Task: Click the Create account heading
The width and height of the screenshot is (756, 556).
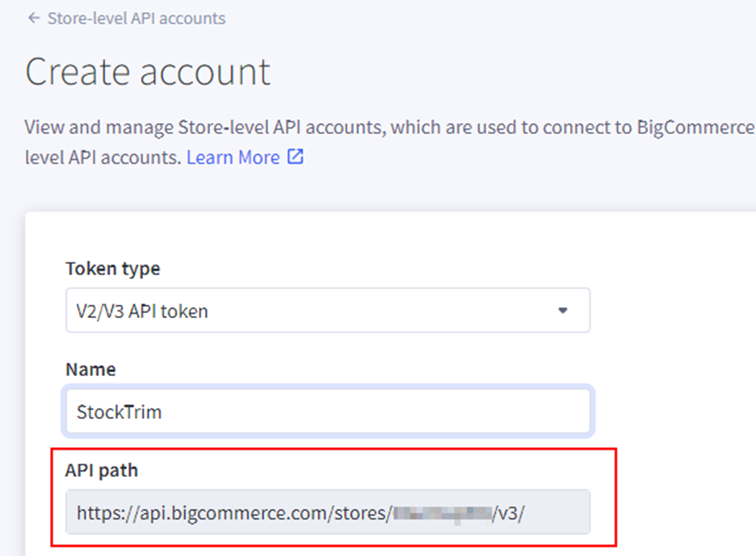Action: coord(148,72)
